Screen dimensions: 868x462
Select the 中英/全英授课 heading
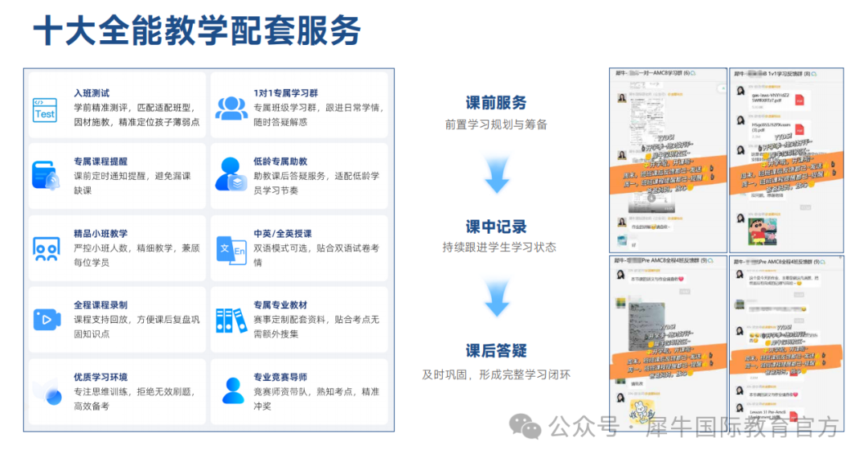[x=282, y=234]
